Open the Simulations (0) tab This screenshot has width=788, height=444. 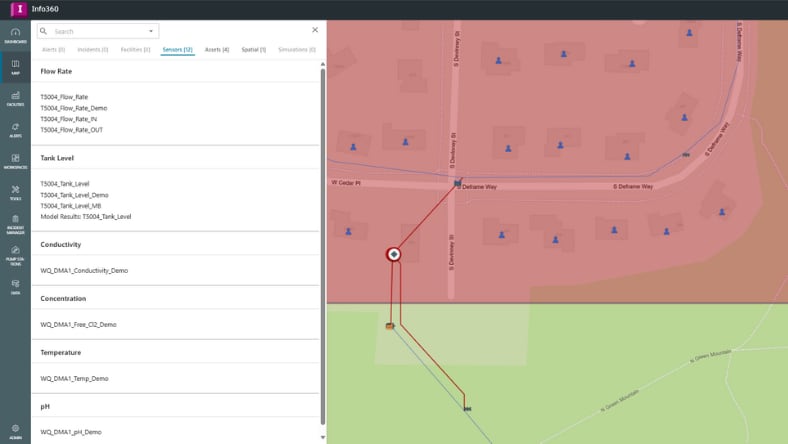tap(297, 50)
